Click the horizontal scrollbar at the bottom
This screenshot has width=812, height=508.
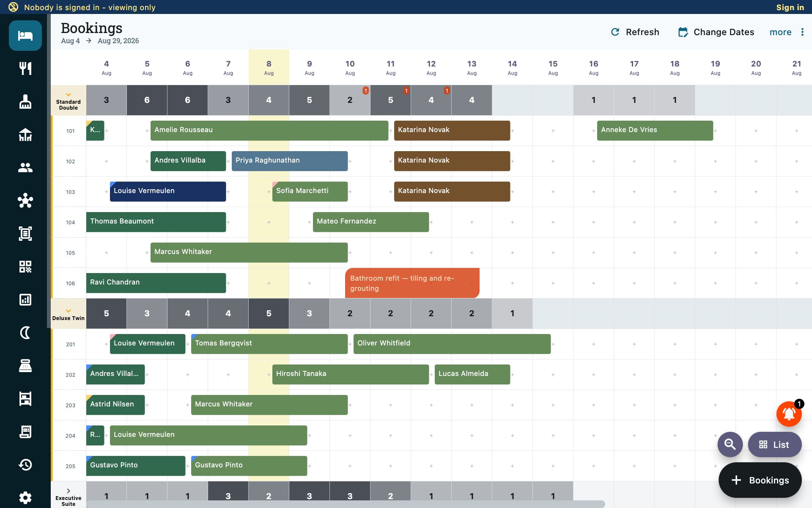pyautogui.click(x=346, y=504)
